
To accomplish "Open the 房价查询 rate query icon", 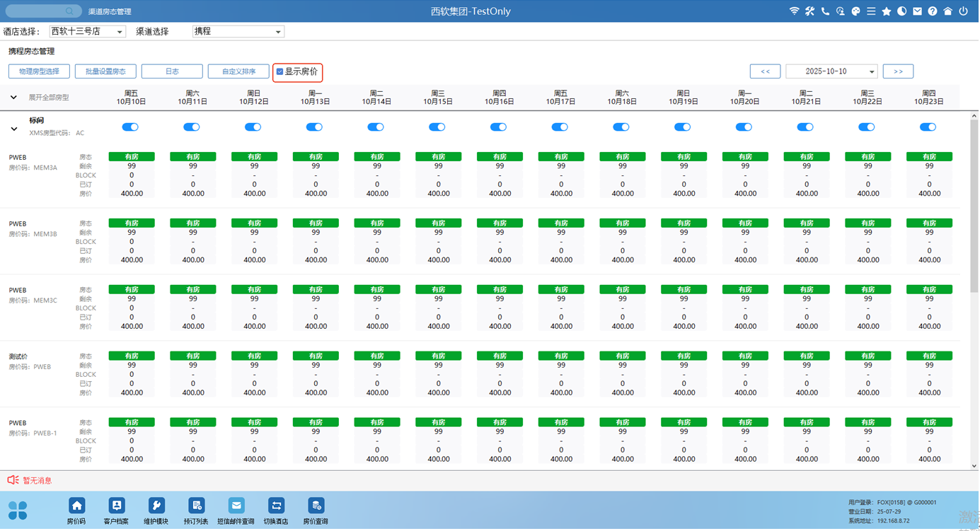I will pos(316,506).
